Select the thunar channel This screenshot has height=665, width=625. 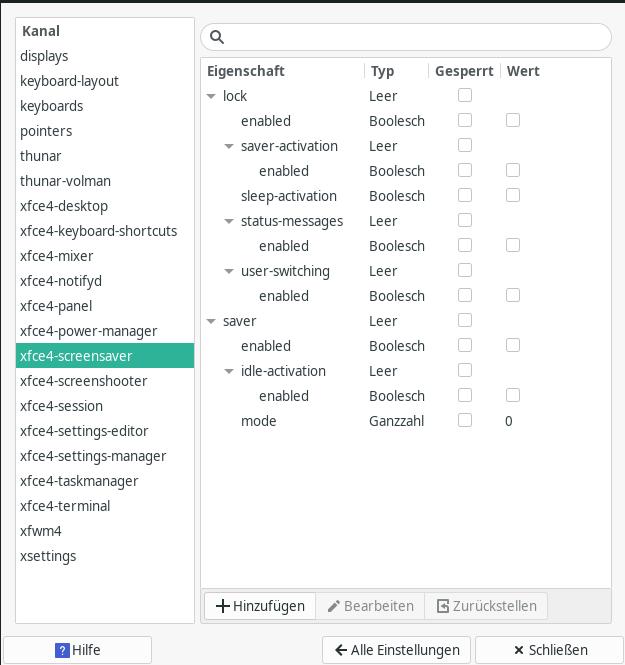coord(105,156)
